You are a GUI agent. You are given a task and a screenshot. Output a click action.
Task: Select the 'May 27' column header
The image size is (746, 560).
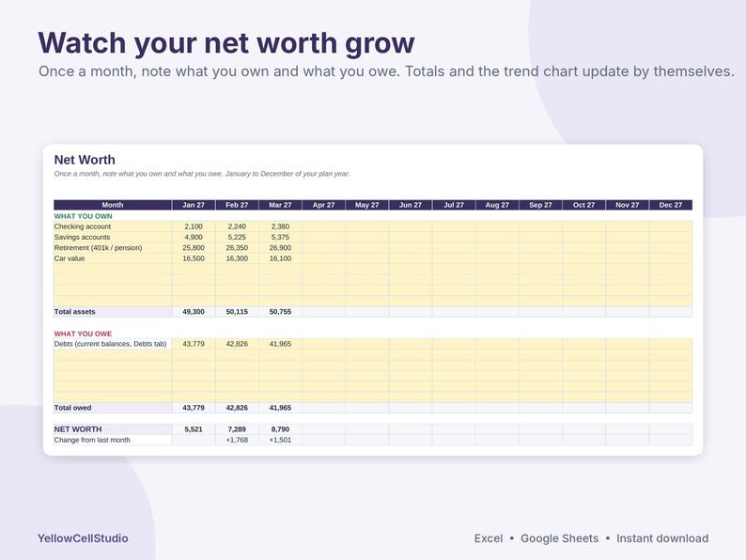(366, 205)
